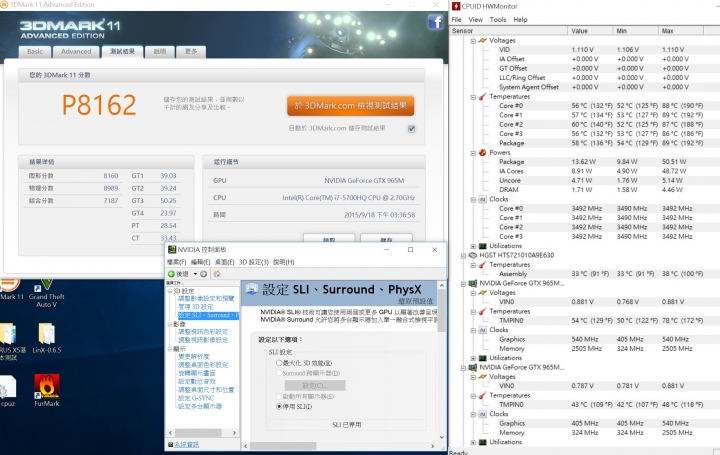Screen dimensions: 720x455
Task: Open 變更解析度 in the tree
Action: 193,356
